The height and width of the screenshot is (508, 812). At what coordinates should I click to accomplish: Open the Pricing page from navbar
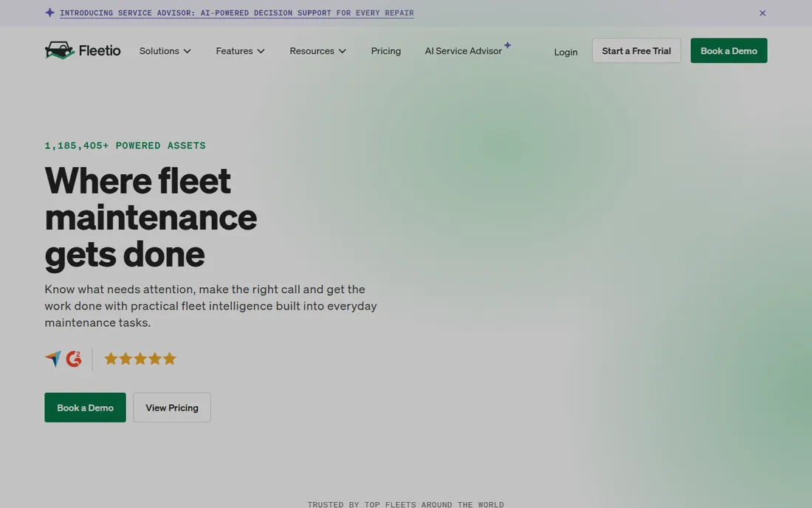(x=386, y=51)
